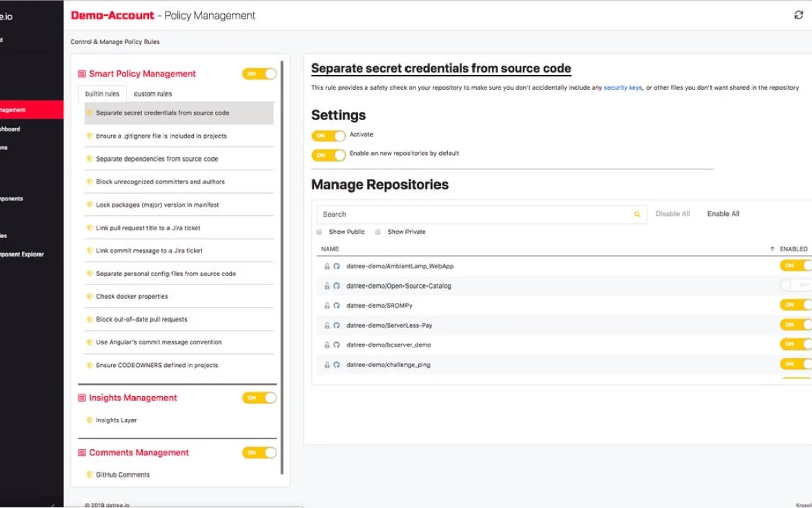812x508 pixels.
Task: Toggle the Comments Management switch
Action: pyautogui.click(x=259, y=453)
